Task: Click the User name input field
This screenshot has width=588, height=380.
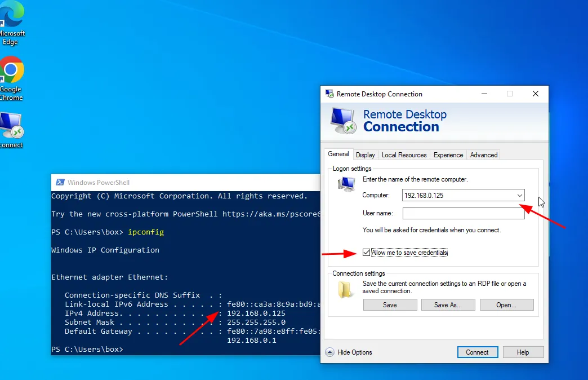Action: click(463, 214)
